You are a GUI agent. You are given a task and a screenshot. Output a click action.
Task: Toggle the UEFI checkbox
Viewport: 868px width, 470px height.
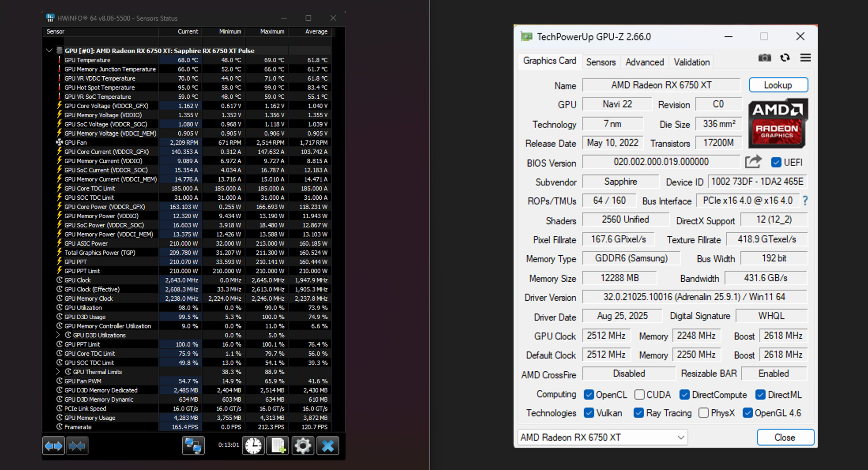(776, 162)
